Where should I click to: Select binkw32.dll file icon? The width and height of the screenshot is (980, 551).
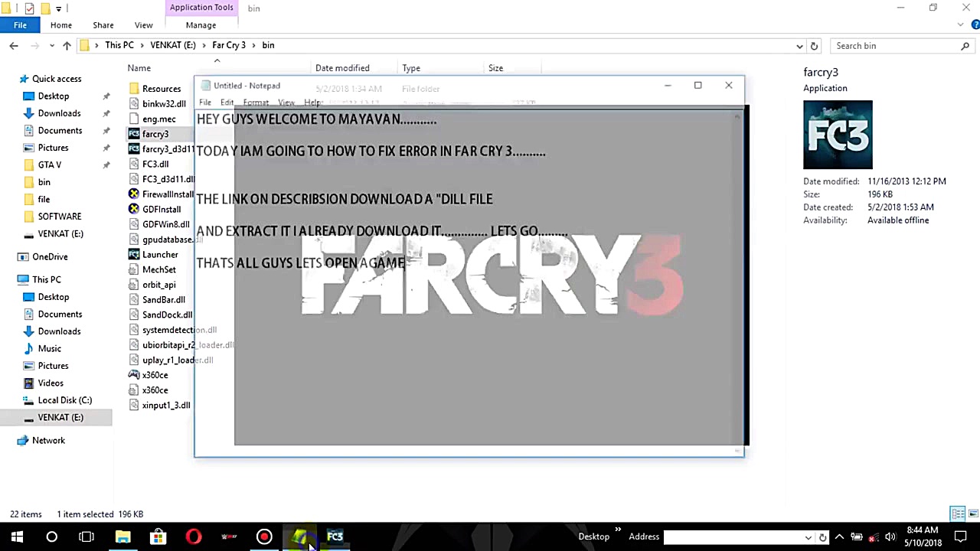pos(134,103)
